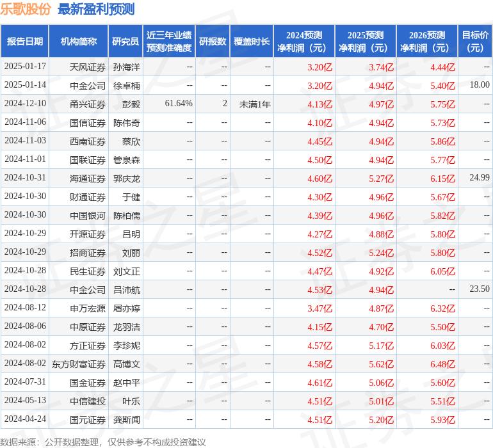Click the institution 国信证券
The width and height of the screenshot is (493, 448).
click(88, 123)
